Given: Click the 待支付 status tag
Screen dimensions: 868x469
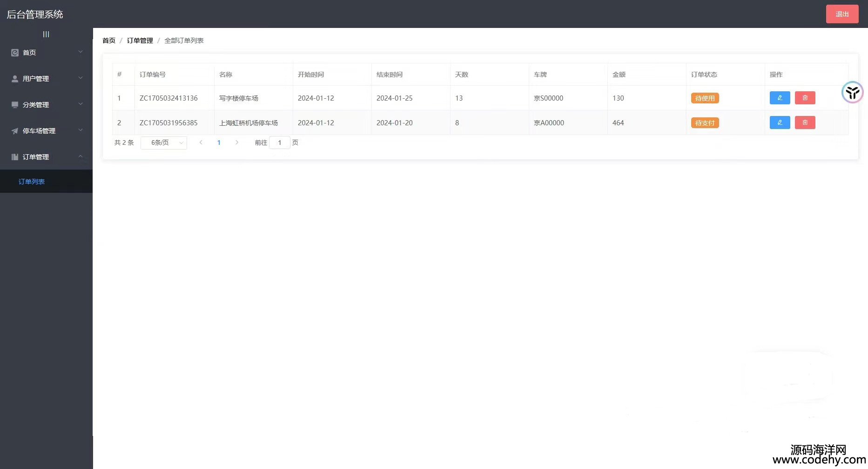Looking at the screenshot, I should coord(705,123).
